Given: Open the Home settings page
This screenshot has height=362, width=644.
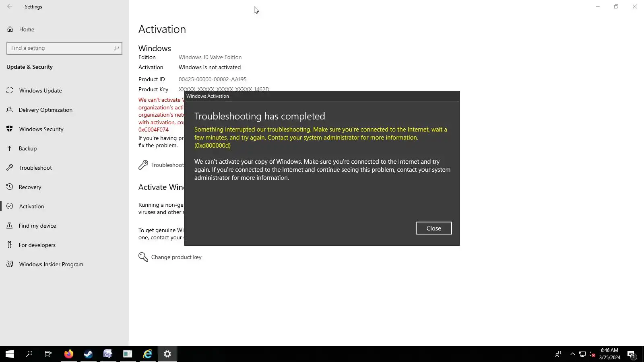Looking at the screenshot, I should pos(27,29).
